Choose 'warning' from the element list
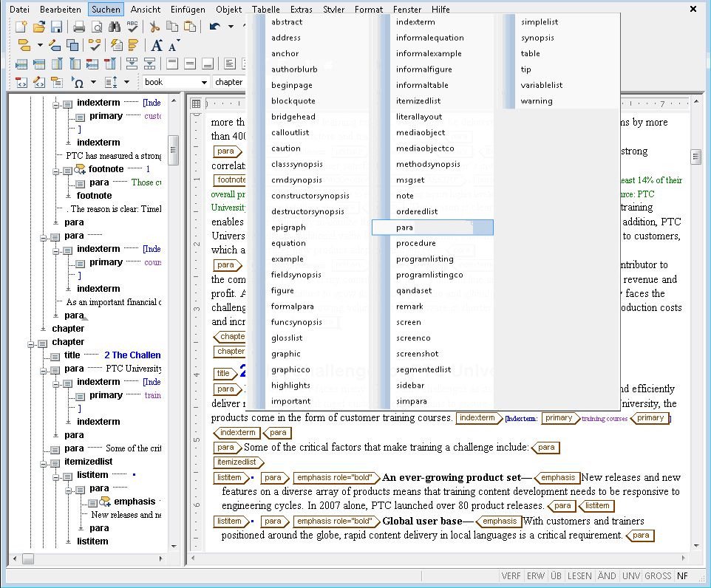The width and height of the screenshot is (711, 588). coord(537,100)
